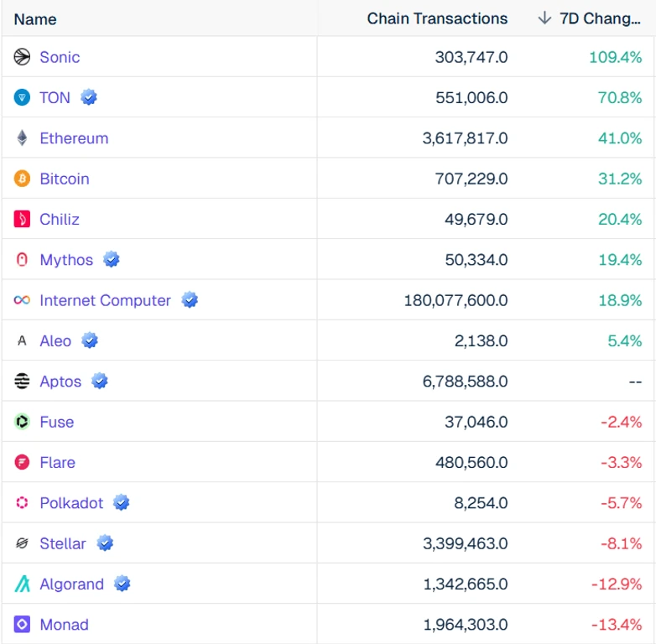Open the Mythos chain link
Viewport: 656px width, 644px height.
tap(66, 260)
